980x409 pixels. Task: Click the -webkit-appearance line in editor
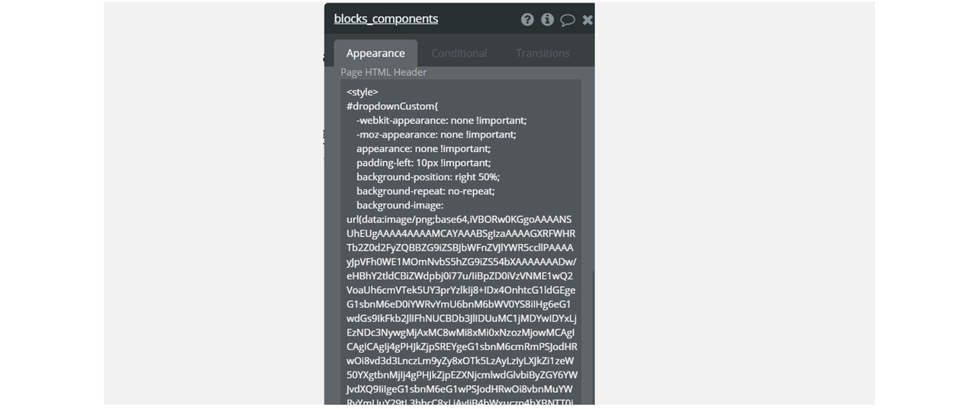pos(441,120)
